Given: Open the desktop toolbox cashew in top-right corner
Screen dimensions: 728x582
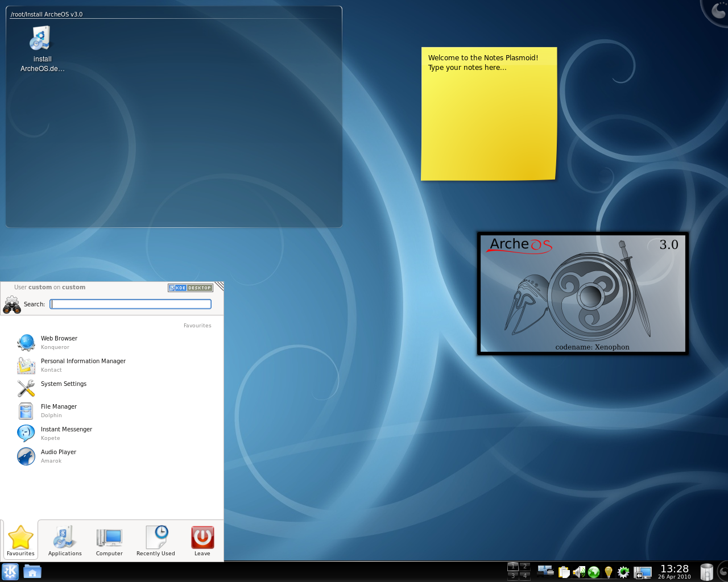Looking at the screenshot, I should [718, 10].
